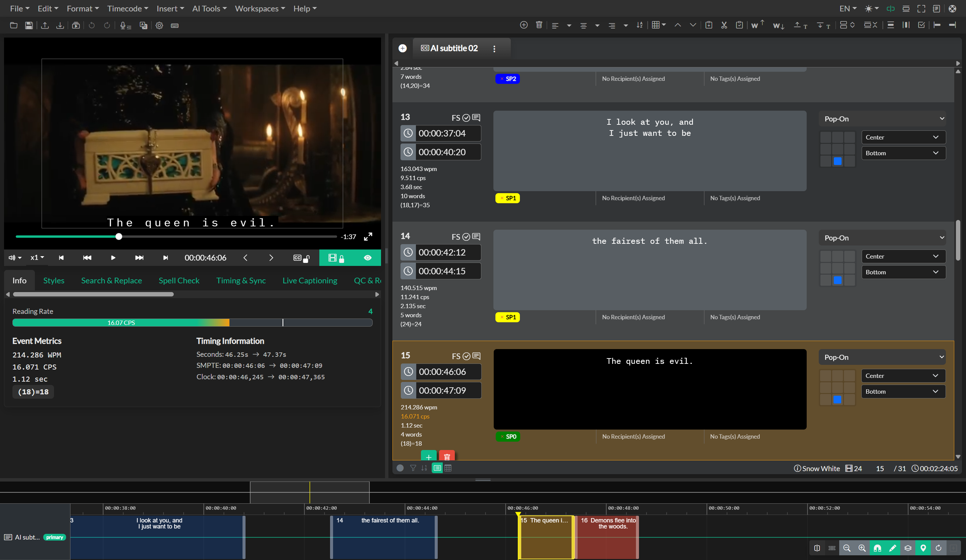Delete event 15 with the red trash button
The height and width of the screenshot is (560, 966).
click(x=446, y=456)
